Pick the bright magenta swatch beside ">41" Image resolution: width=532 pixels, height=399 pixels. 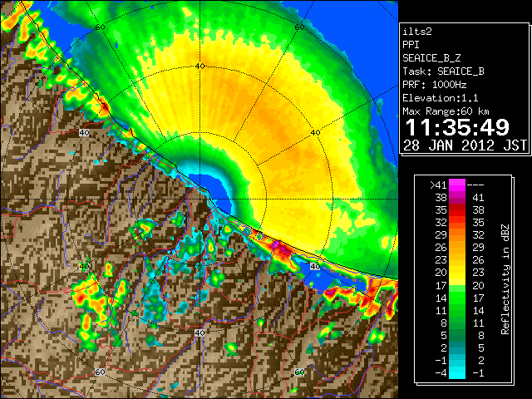[x=457, y=185]
